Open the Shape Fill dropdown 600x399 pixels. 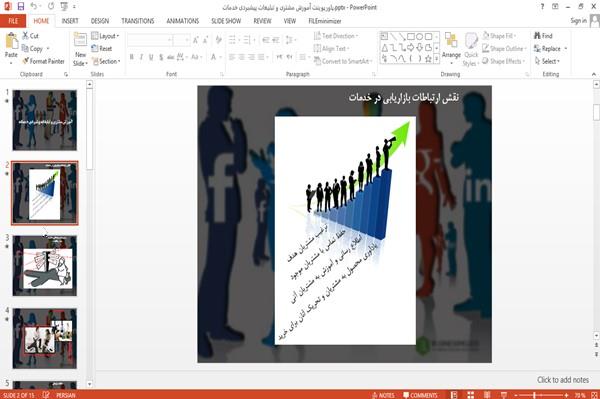click(x=499, y=36)
